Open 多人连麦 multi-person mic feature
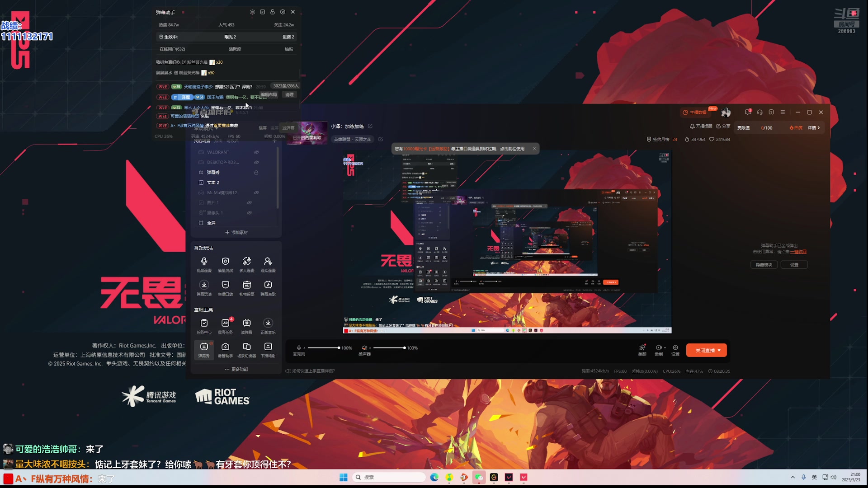The image size is (868, 488). point(246,264)
